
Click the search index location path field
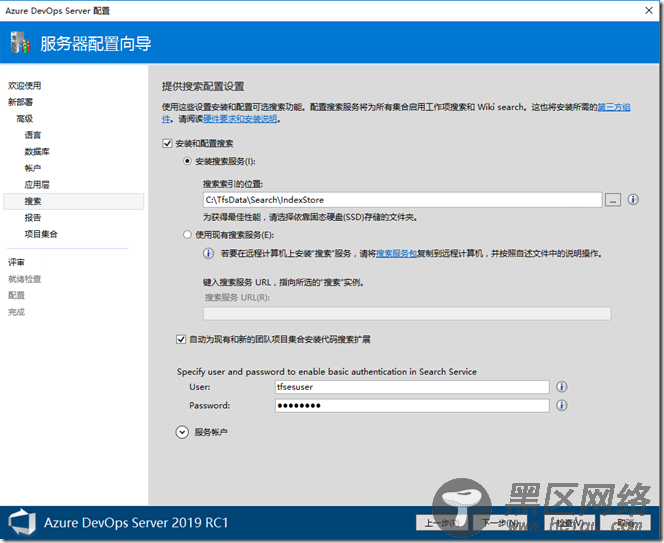point(402,199)
